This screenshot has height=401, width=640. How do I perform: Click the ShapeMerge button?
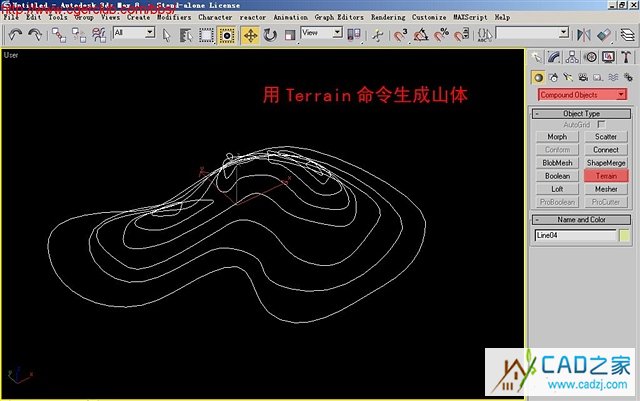(606, 163)
